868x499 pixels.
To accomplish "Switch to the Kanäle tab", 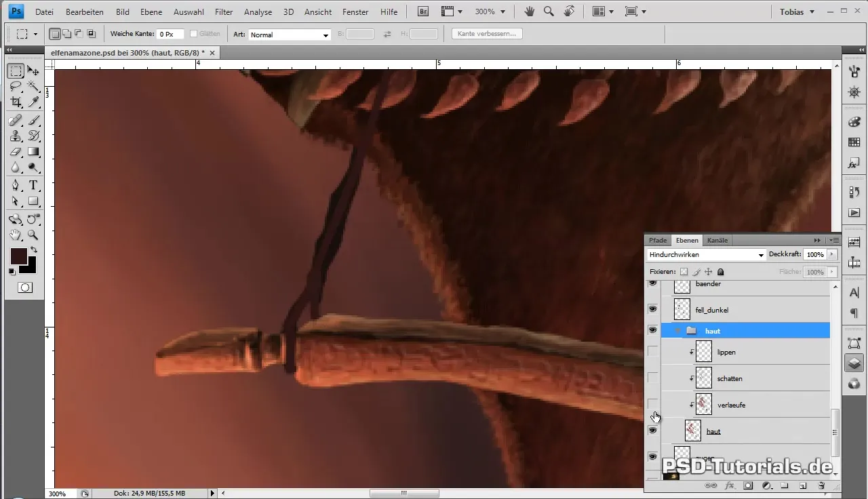I will point(717,240).
